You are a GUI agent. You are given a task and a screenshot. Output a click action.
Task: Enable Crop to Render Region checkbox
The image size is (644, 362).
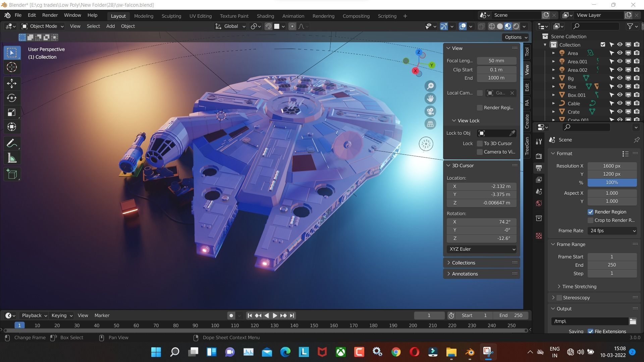pos(590,220)
